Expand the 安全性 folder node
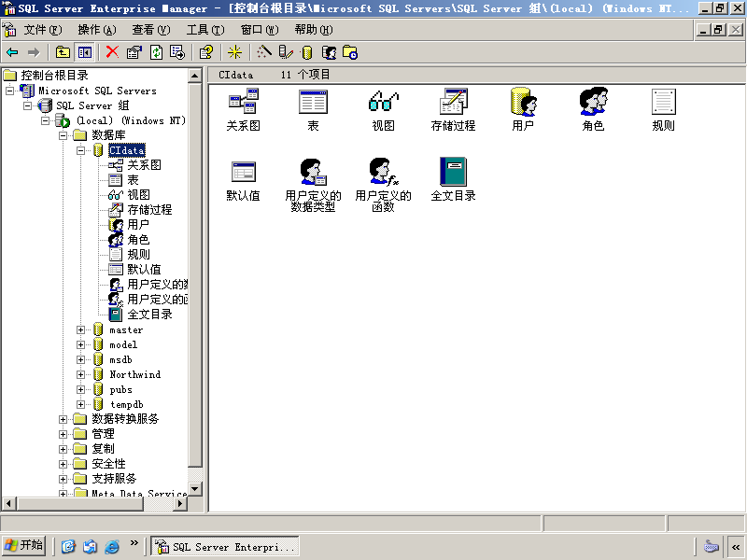Viewport: 747px width, 560px height. click(63, 464)
